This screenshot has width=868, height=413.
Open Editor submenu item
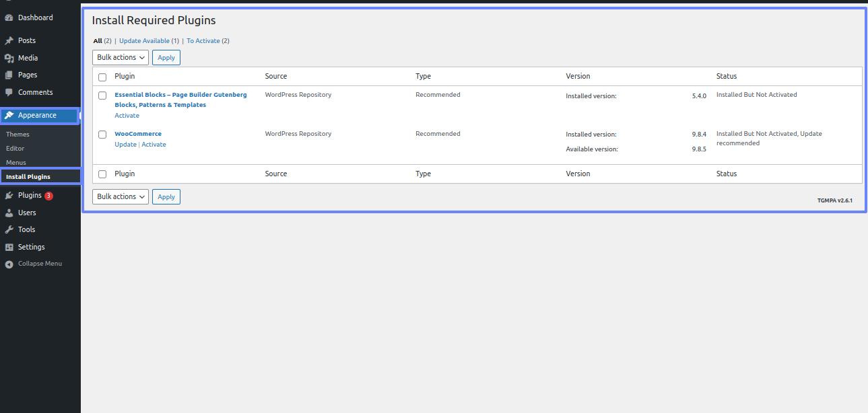tap(15, 148)
